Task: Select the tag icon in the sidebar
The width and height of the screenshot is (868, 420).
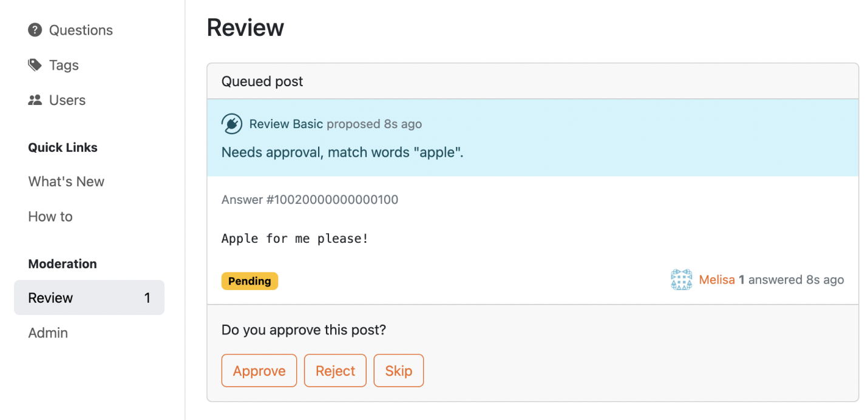Action: point(34,64)
